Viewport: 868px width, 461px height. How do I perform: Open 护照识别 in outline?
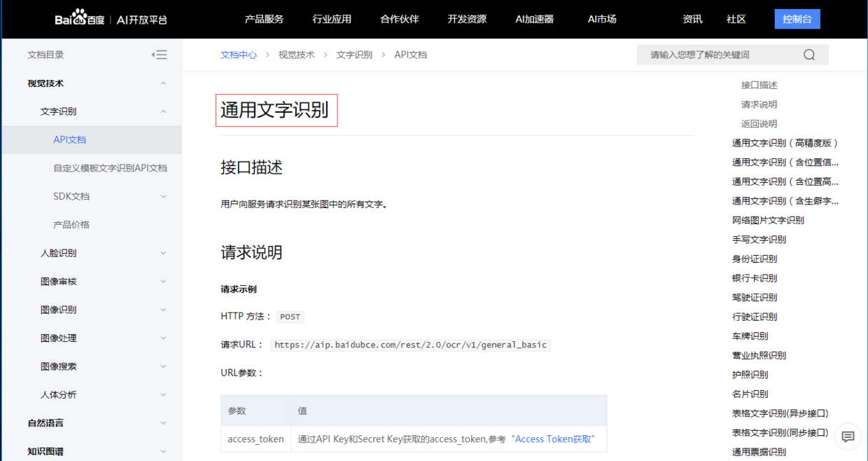tap(750, 375)
